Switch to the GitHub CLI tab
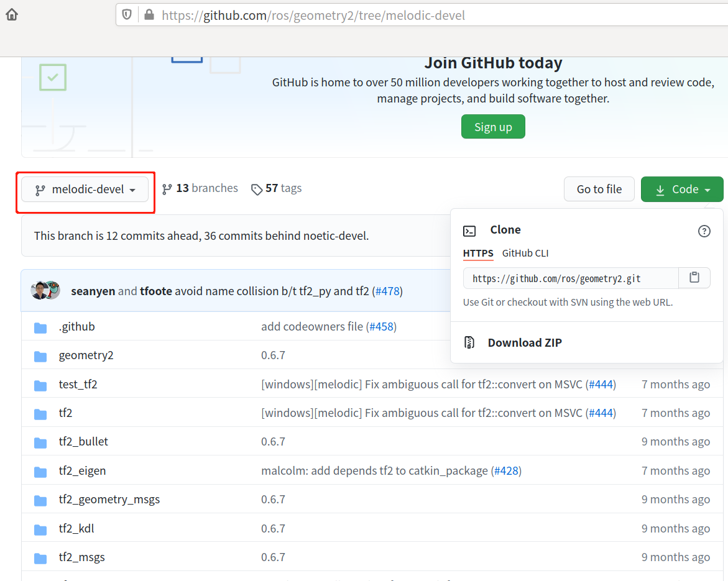Image resolution: width=728 pixels, height=581 pixels. tap(525, 253)
